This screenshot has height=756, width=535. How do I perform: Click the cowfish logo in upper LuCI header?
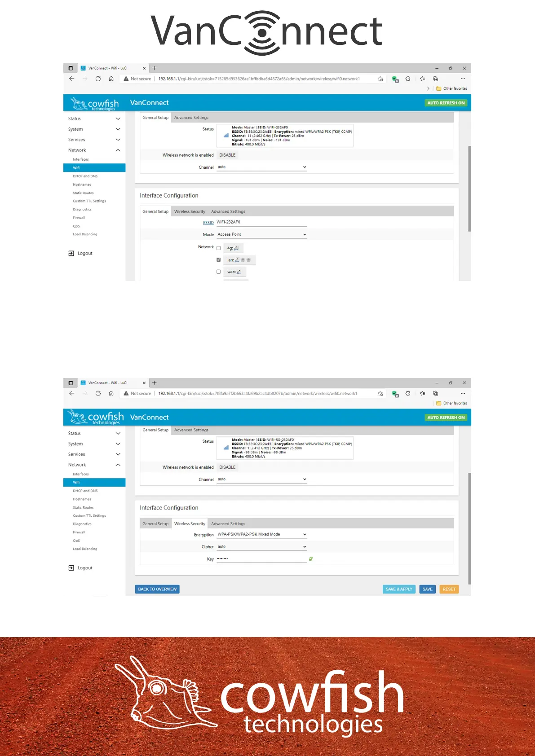94,104
